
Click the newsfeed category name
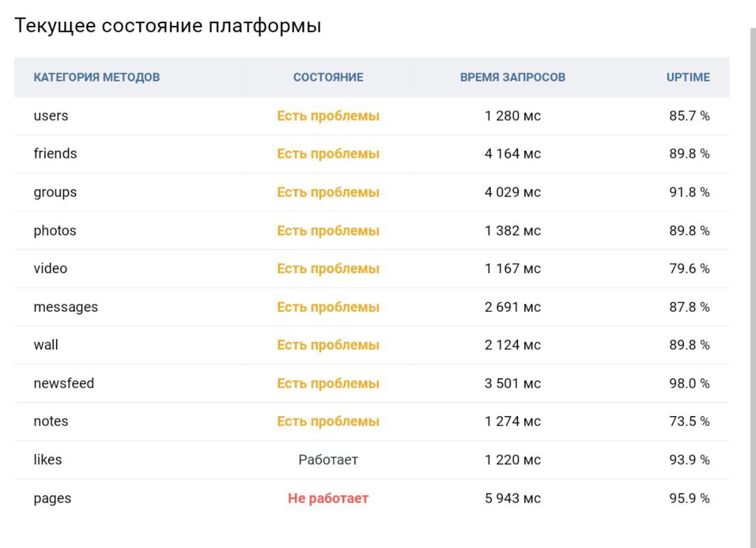coord(64,383)
